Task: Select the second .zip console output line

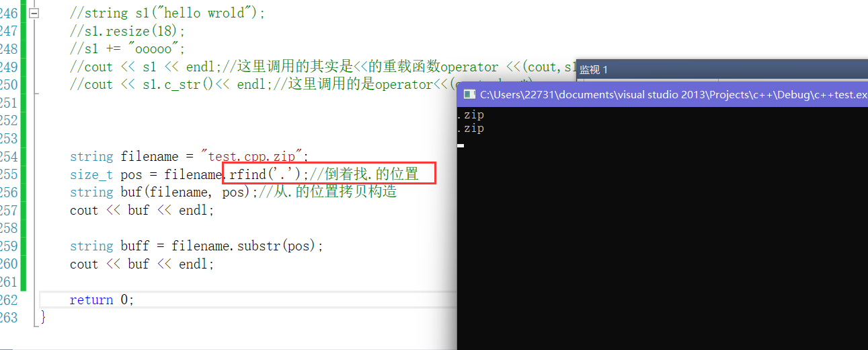Action: pyautogui.click(x=470, y=128)
